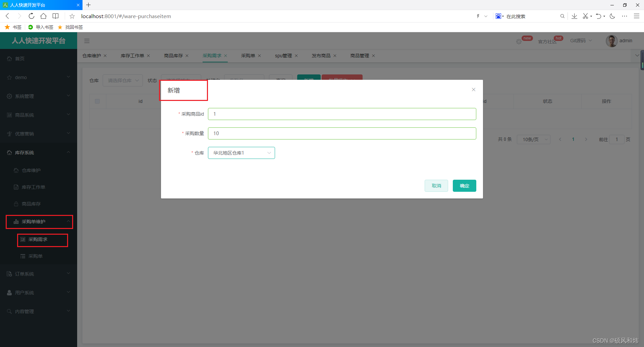Focus the 前往 page jump input
Viewport: 644px width, 347px height.
tap(616, 139)
